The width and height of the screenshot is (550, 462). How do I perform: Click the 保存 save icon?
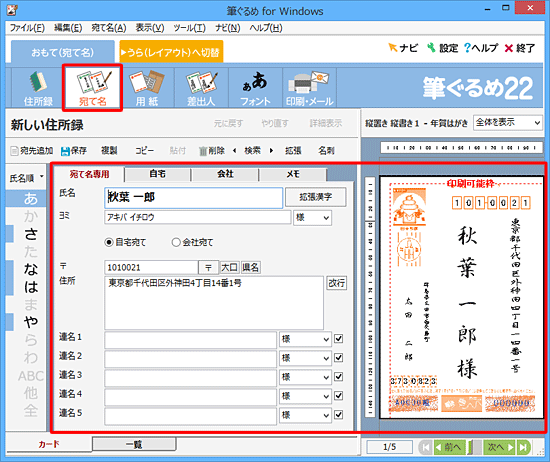tap(74, 151)
